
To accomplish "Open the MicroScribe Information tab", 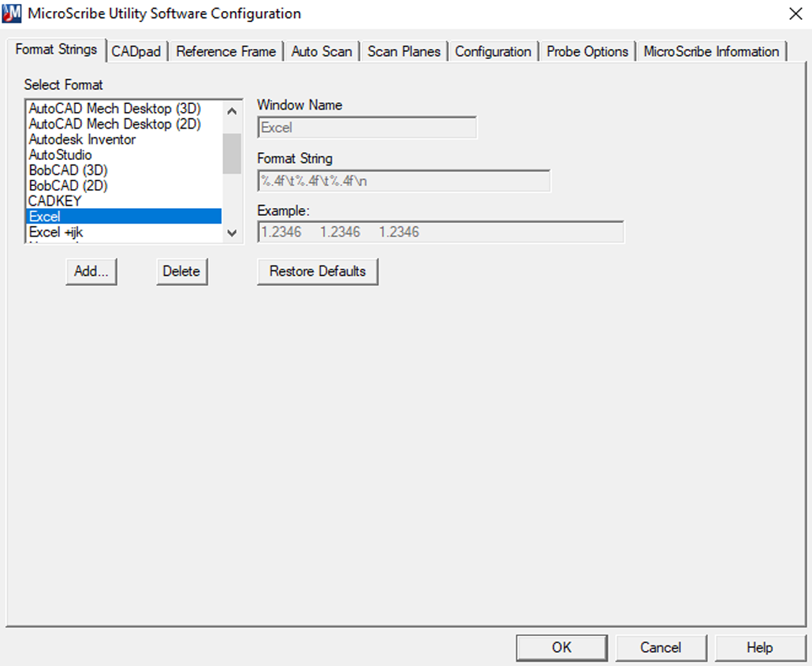I will [x=711, y=52].
